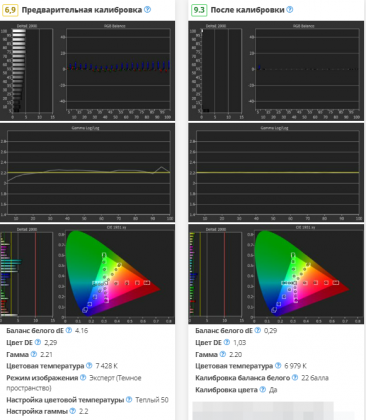Open help icon for left Цветовая температура
Viewport: 366px width, 420px height.
89,366
